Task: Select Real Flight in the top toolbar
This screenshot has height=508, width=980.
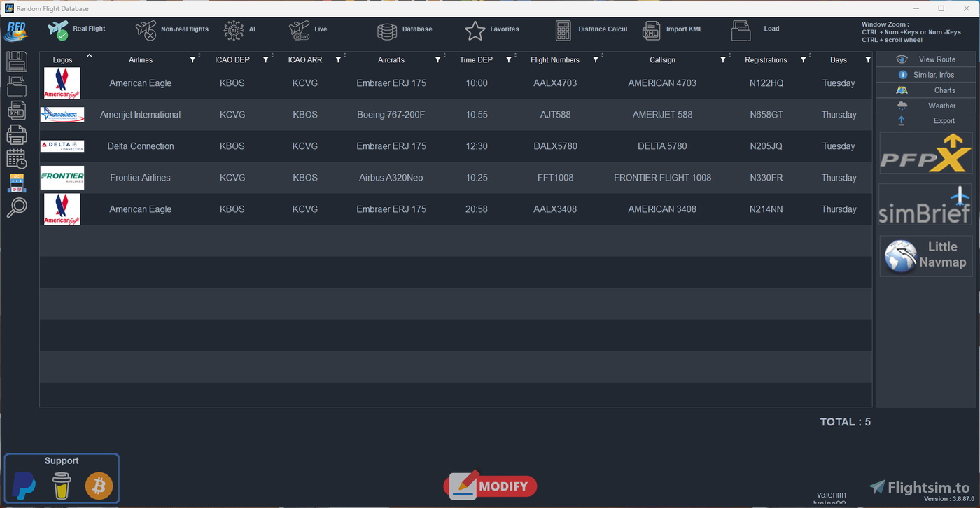Action: point(77,29)
